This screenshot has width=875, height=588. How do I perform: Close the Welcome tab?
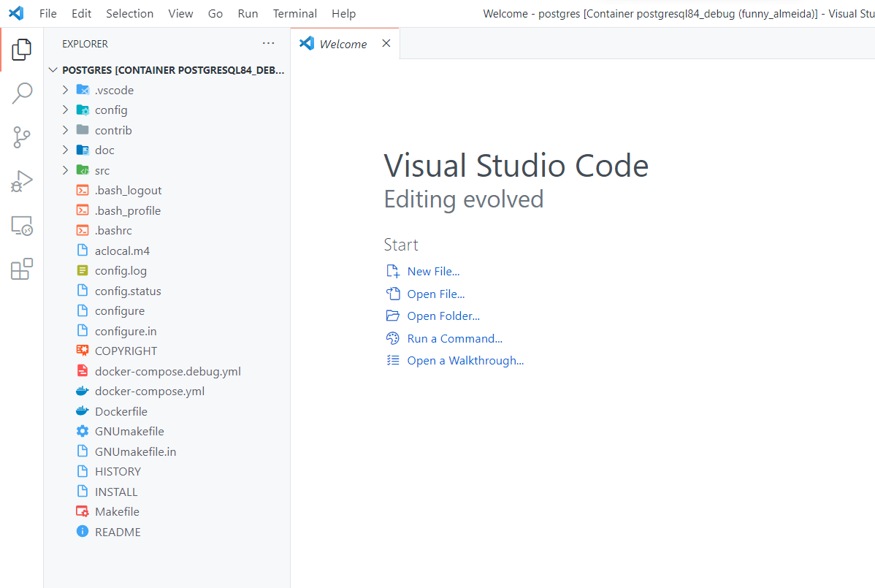[x=386, y=44]
